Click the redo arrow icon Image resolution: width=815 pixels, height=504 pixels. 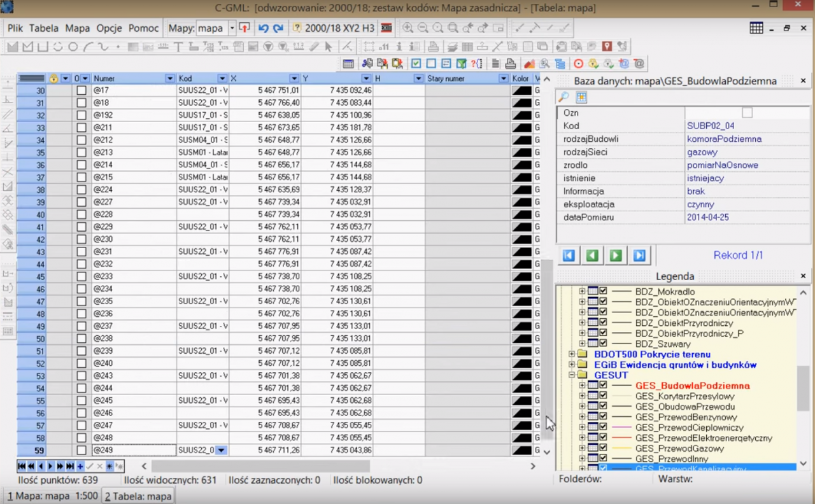278,28
